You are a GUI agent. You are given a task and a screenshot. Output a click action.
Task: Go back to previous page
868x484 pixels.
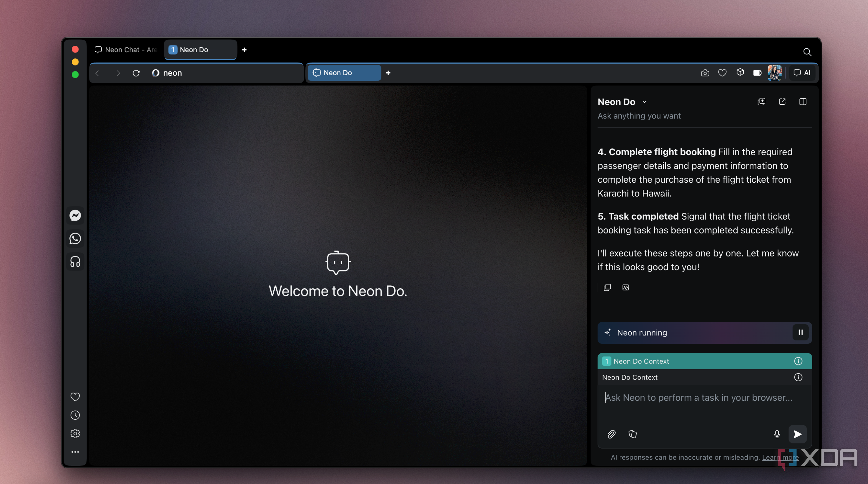click(97, 73)
